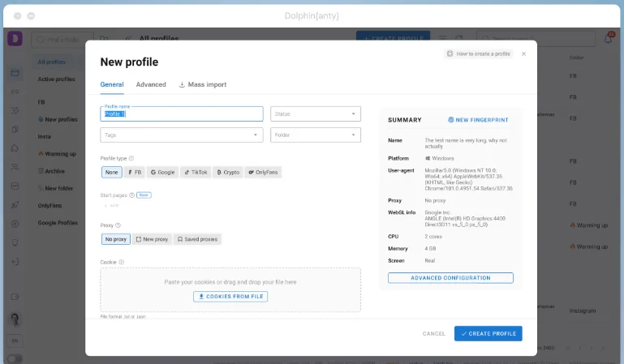Screen dimensions: 624x364
Task: Click the Cookies from file button
Action: [x=230, y=297]
